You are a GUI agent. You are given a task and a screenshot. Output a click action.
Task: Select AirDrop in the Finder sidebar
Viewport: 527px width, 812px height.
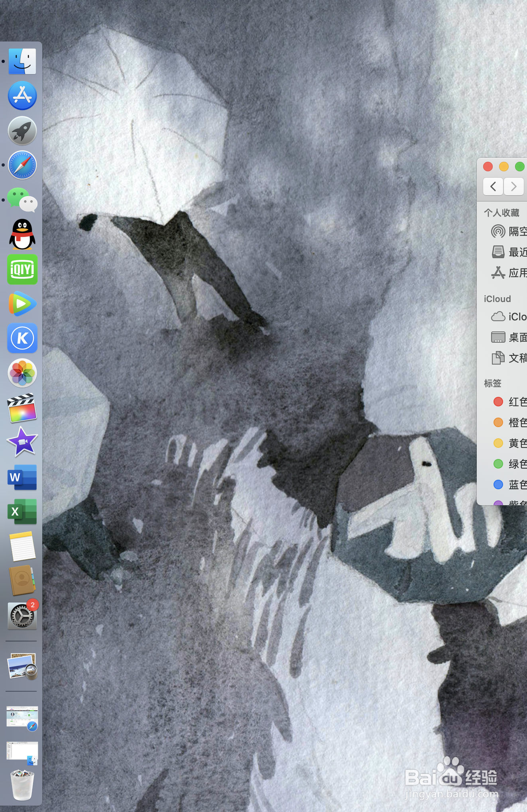pos(509,231)
